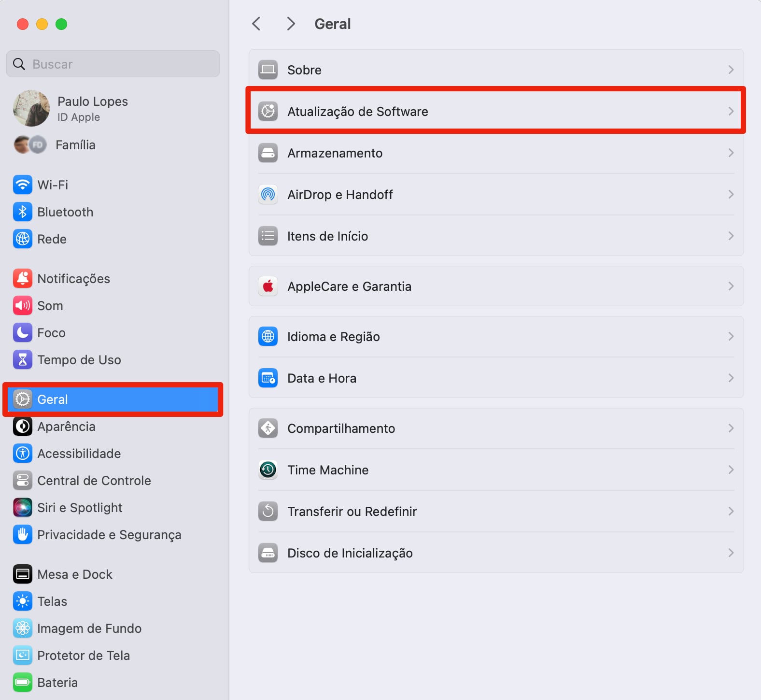Open Paulo Lopes ID Apple profile
The width and height of the screenshot is (761, 700).
[92, 108]
